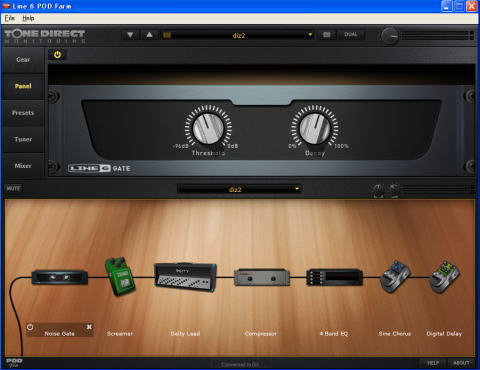Toggle the yellow power button for Gate
Viewport: 480px width, 370px height.
(57, 55)
